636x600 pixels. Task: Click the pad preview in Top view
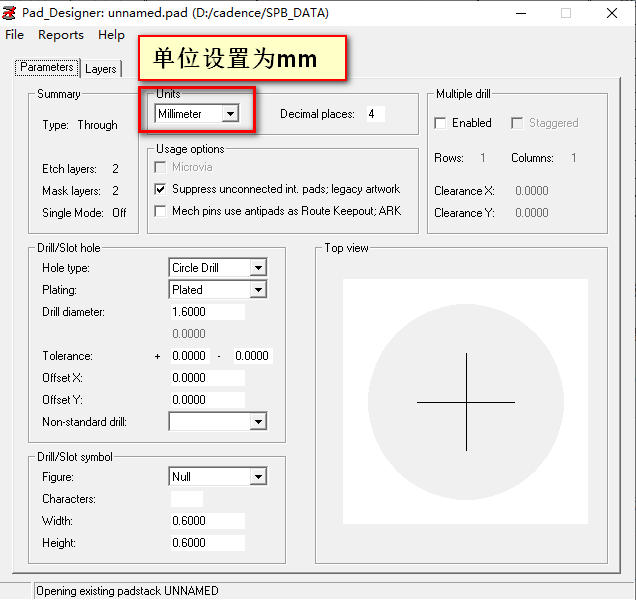pos(465,402)
